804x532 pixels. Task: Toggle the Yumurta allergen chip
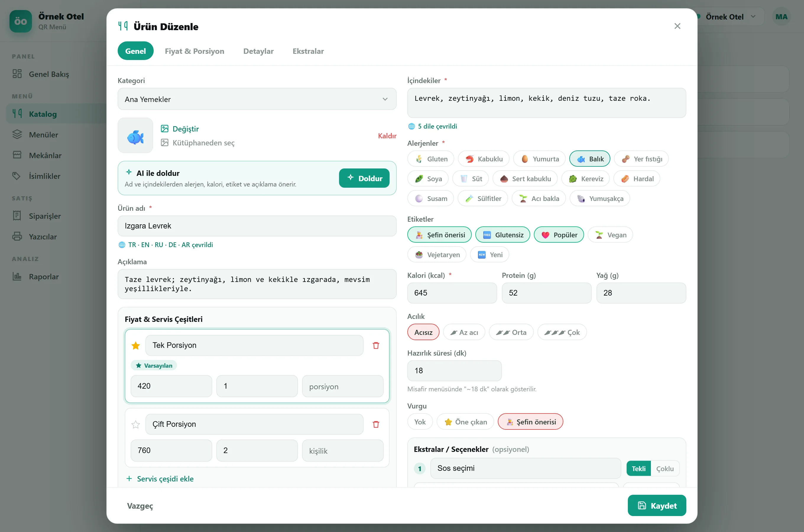click(539, 159)
